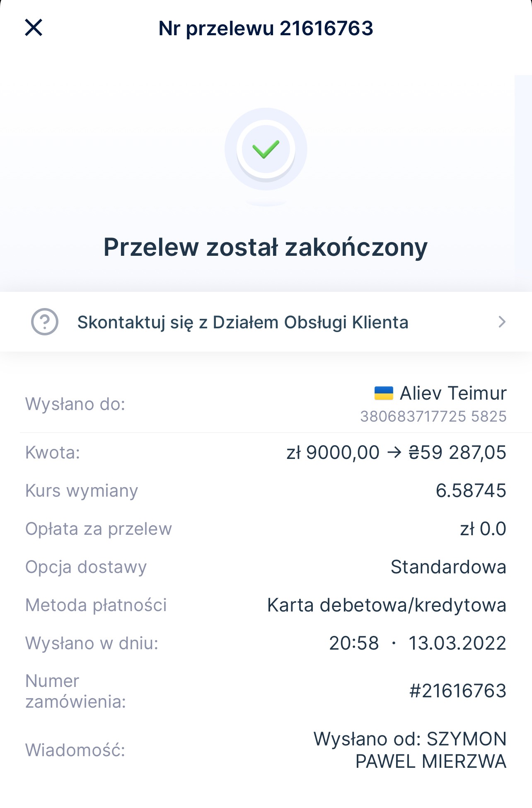The height and width of the screenshot is (808, 532).
Task: Click the question mark help icon
Action: coord(45,322)
